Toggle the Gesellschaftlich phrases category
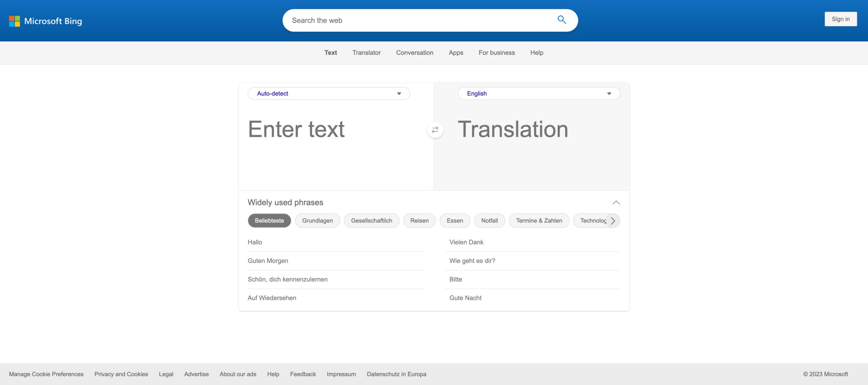Viewport: 868px width, 385px height. 372,220
